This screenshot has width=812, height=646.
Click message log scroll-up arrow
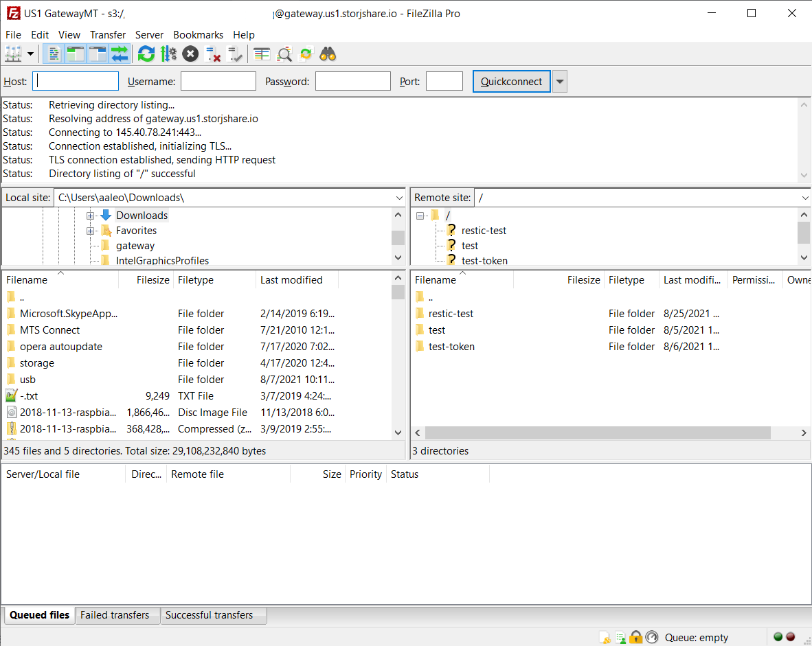coord(804,104)
